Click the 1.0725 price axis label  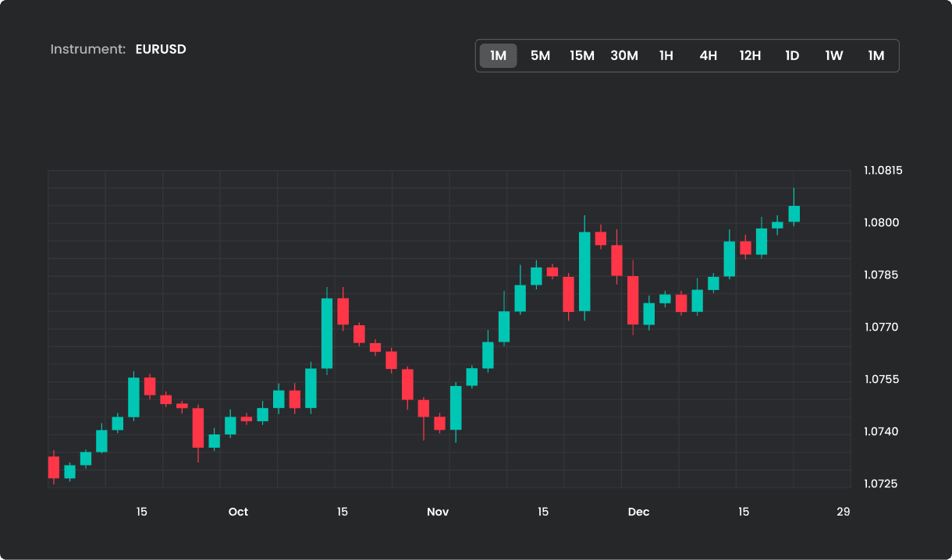[883, 484]
